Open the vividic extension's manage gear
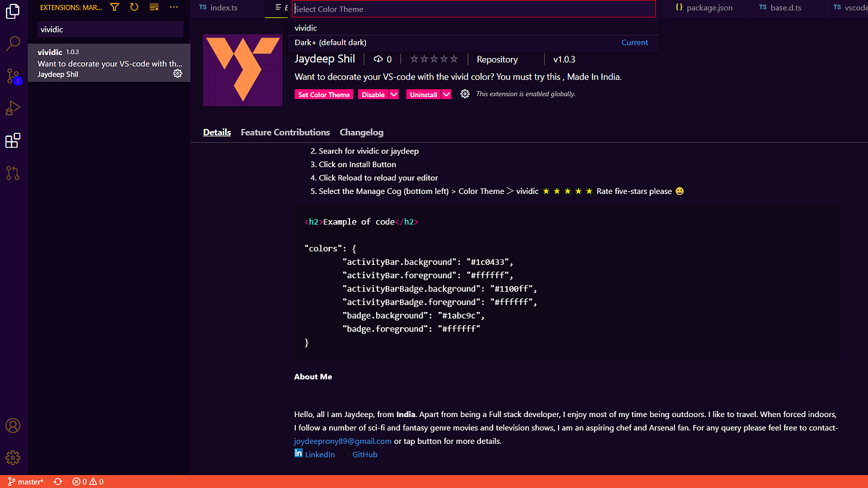The height and width of the screenshot is (488, 868). click(x=177, y=73)
